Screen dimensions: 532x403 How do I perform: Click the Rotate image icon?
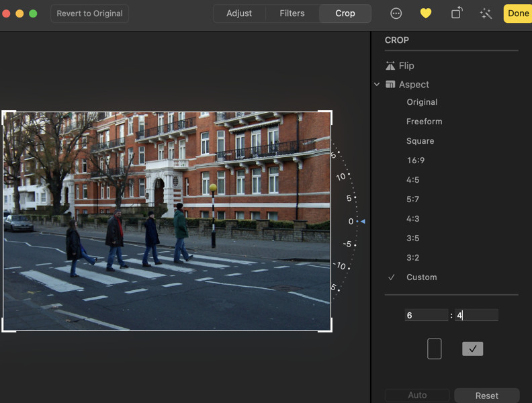(x=457, y=13)
